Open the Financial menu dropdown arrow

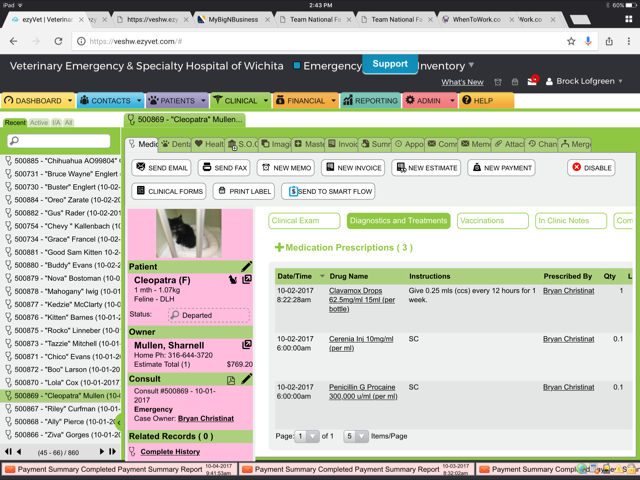[334, 101]
